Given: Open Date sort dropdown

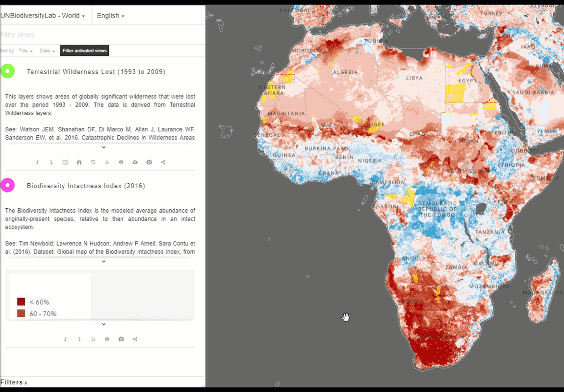Looking at the screenshot, I should 48,51.
